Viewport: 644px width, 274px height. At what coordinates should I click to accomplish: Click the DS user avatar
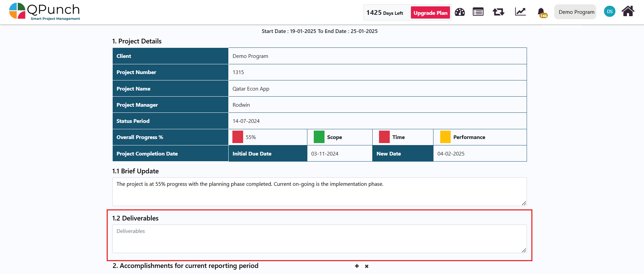coord(609,11)
